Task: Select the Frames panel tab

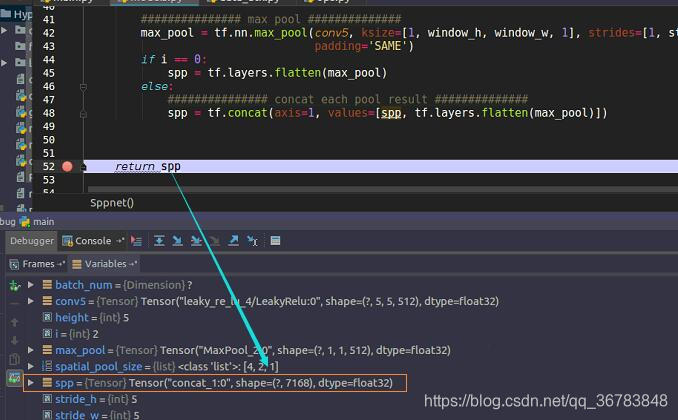Action: 38,264
